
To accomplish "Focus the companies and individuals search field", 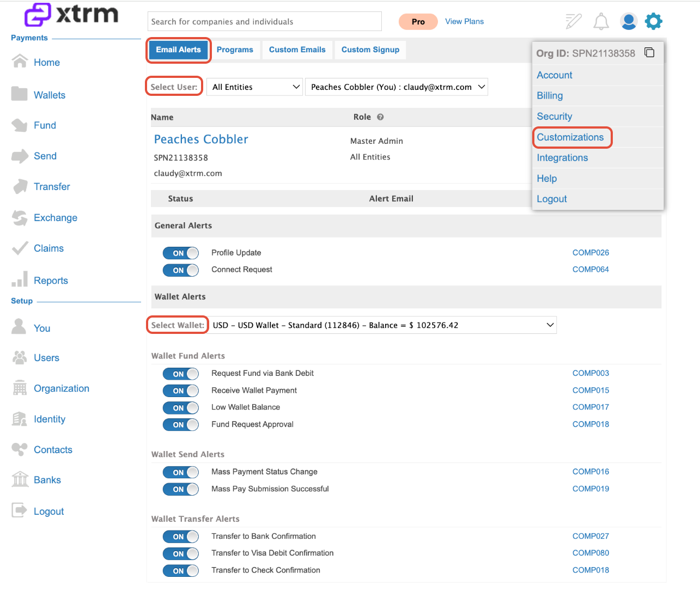I will [265, 21].
